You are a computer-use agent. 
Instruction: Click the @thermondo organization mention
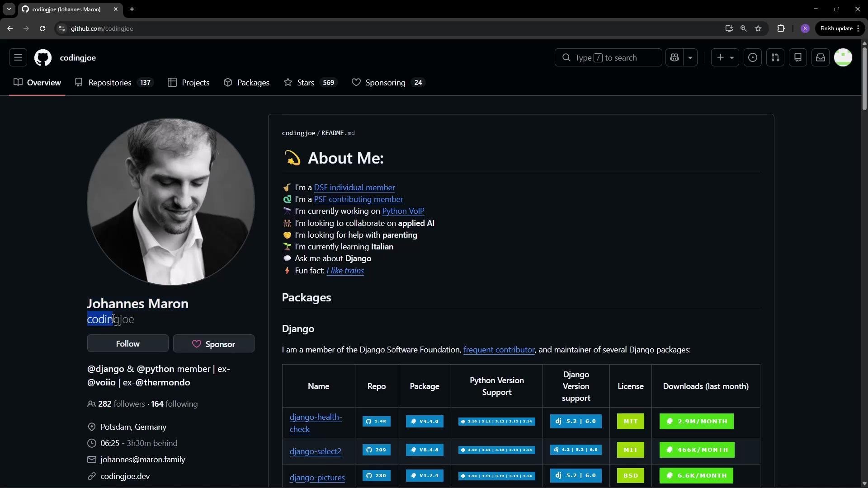pyautogui.click(x=163, y=383)
